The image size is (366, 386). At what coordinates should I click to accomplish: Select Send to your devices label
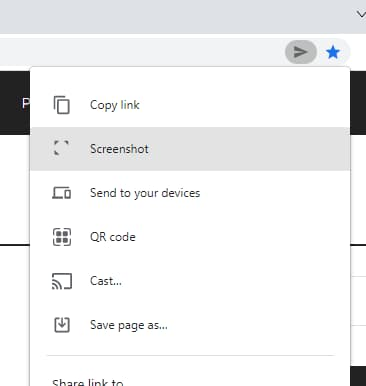145,193
